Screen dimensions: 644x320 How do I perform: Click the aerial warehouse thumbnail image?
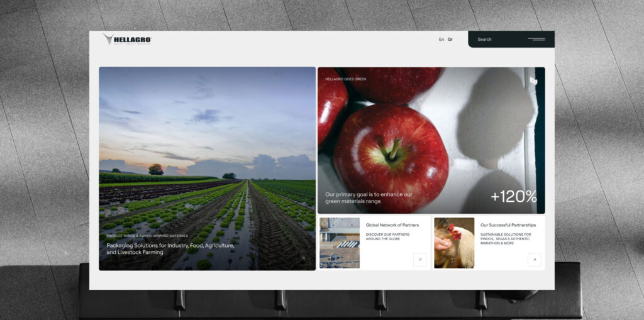(340, 243)
